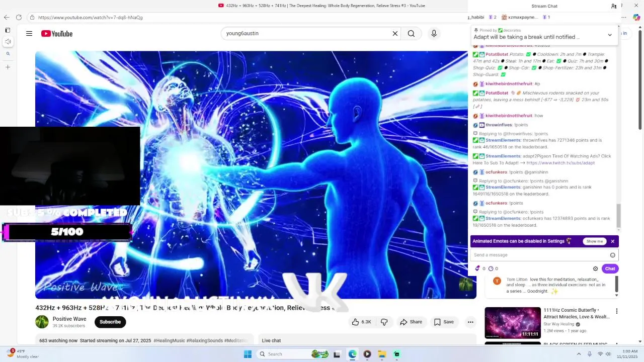This screenshot has height=362, width=644.
Task: Open options menu for Cosmic Butterfly video
Action: pos(616,311)
